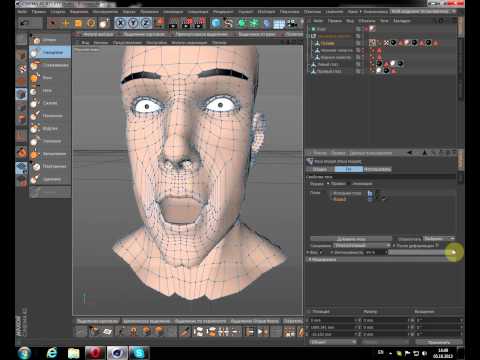Select the Rotate tool circular icon

click(x=91, y=23)
